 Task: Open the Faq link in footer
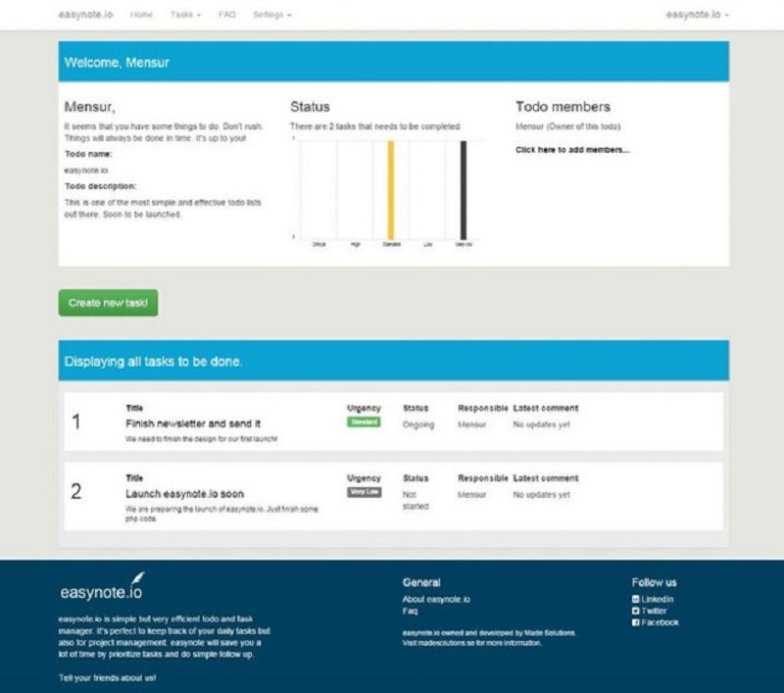[x=410, y=611]
